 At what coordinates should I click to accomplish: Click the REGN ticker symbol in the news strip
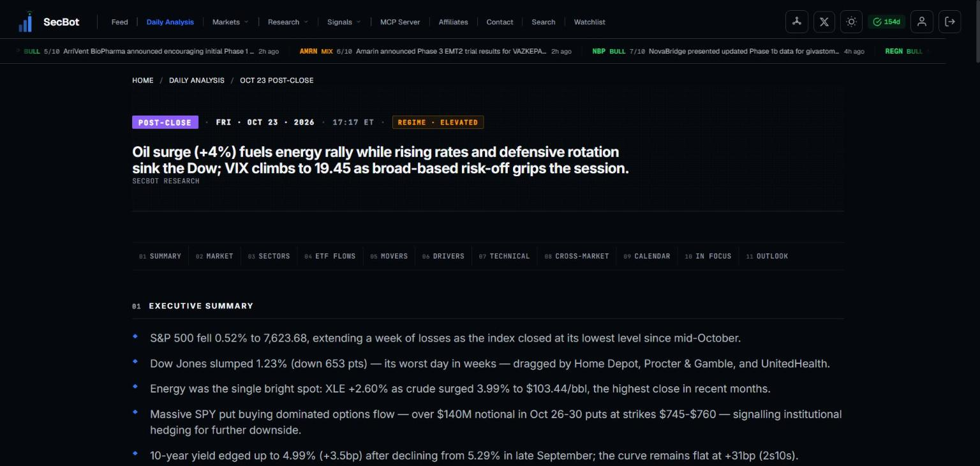click(x=894, y=51)
